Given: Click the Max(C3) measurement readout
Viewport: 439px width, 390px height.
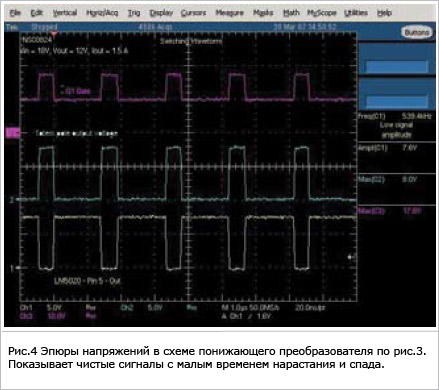Looking at the screenshot, I should (396, 211).
